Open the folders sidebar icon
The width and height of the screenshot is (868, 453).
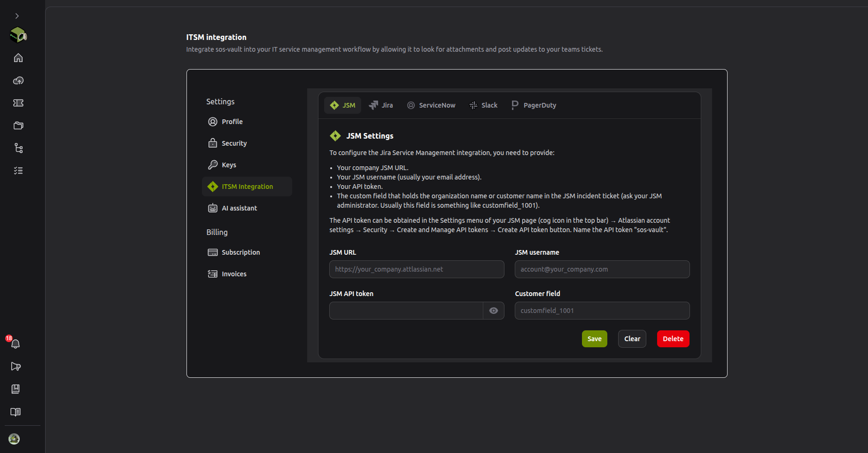(18, 125)
